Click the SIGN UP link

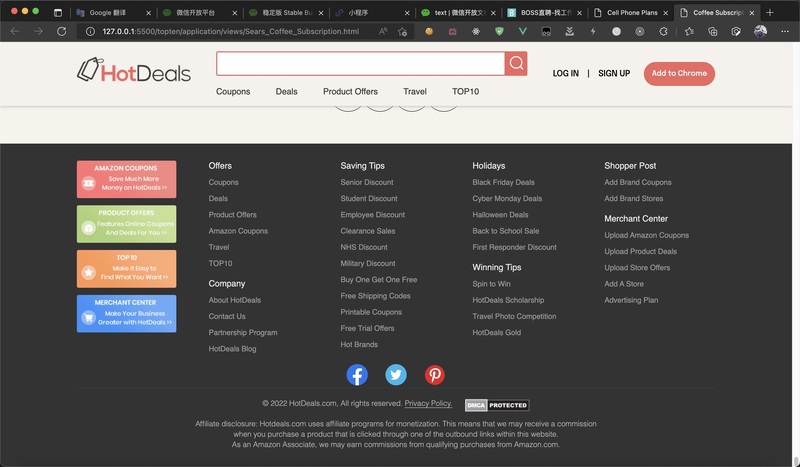614,73
